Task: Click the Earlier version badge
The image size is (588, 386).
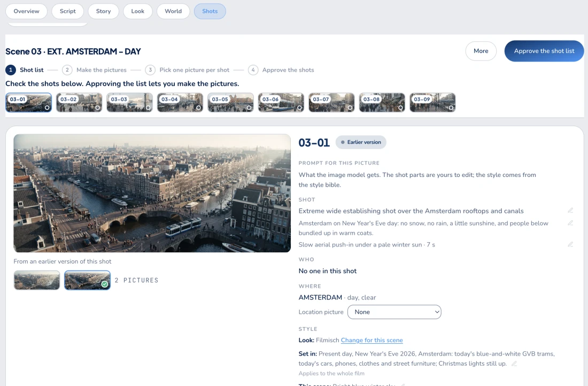Action: 361,142
